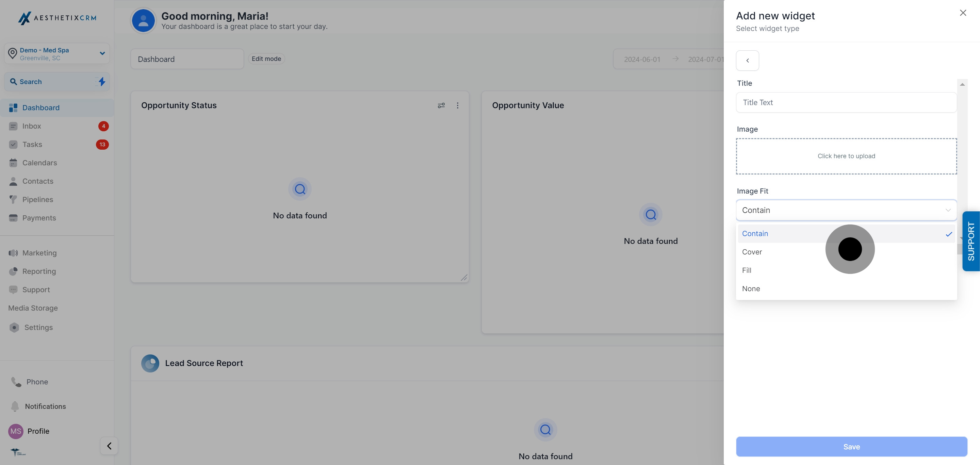
Task: Click the Lead Source Report no-data icon
Action: point(545,430)
